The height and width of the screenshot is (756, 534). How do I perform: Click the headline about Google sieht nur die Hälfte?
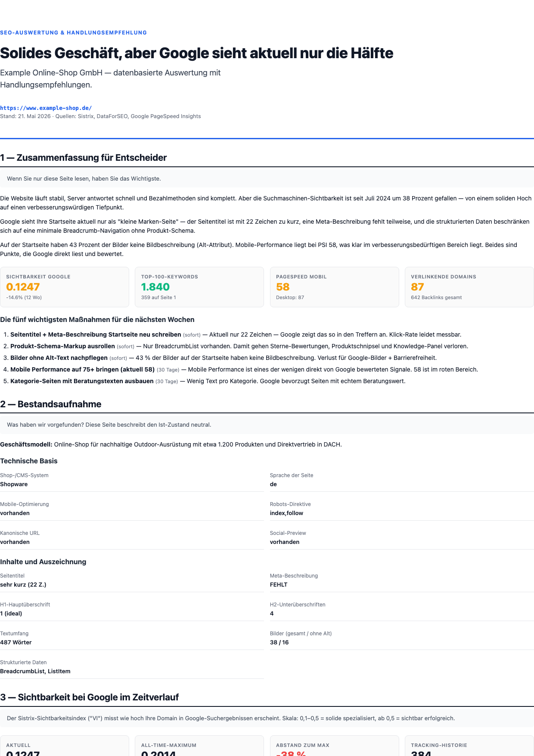(197, 53)
